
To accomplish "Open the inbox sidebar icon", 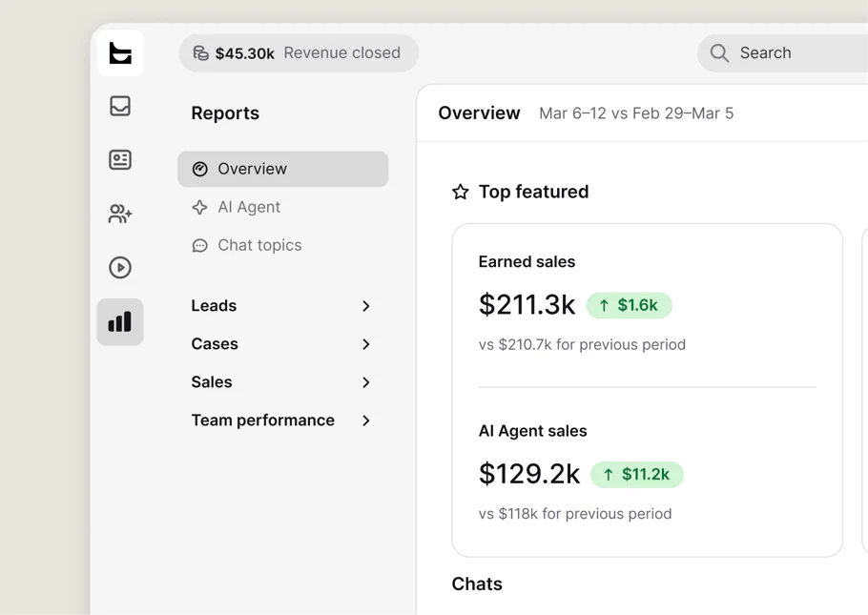I will click(120, 106).
